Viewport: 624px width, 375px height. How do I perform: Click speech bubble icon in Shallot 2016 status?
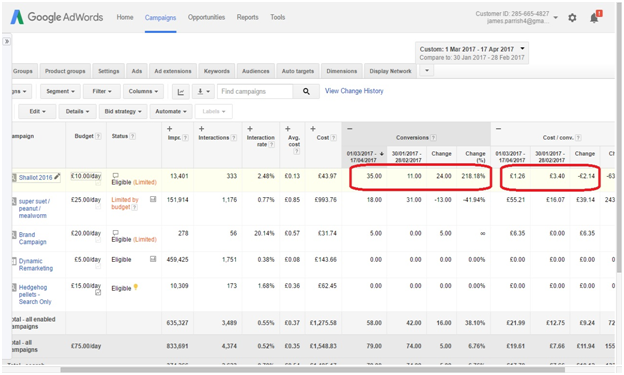pyautogui.click(x=115, y=176)
